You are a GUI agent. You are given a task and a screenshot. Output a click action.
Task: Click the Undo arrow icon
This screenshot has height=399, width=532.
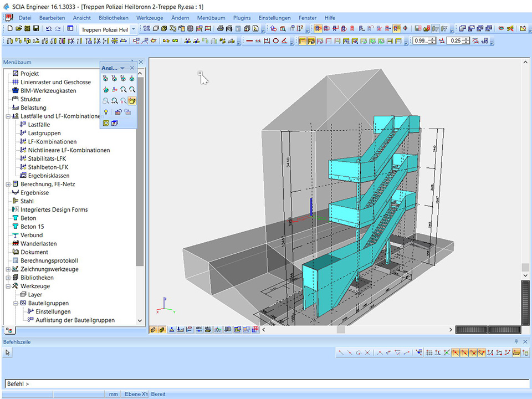[49, 28]
